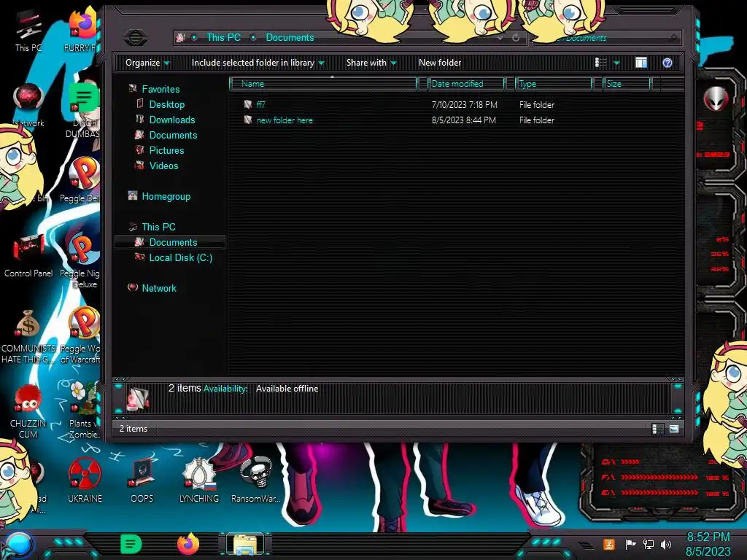Switch to large icons view in status bar
Image resolution: width=747 pixels, height=560 pixels.
click(x=673, y=429)
